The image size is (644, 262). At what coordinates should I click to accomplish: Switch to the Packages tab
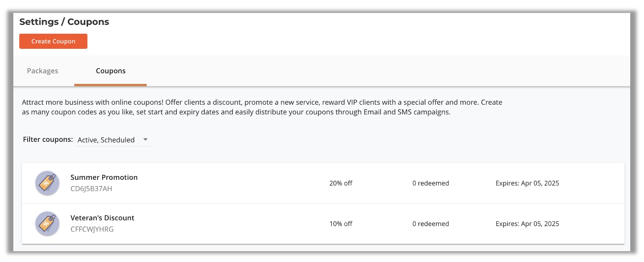click(43, 71)
